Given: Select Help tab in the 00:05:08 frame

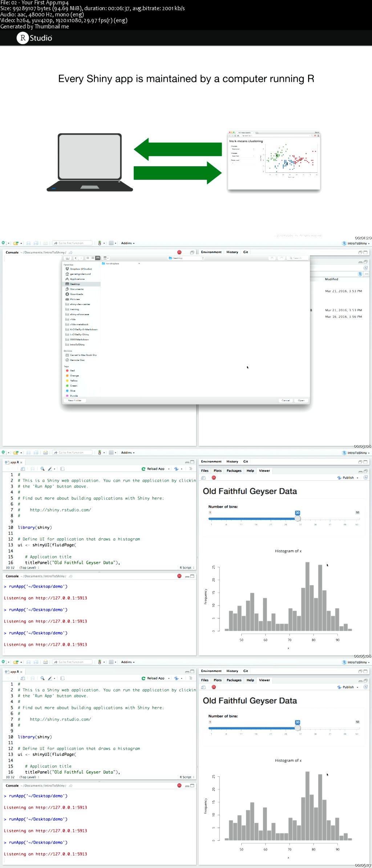Looking at the screenshot, I should coord(250,471).
